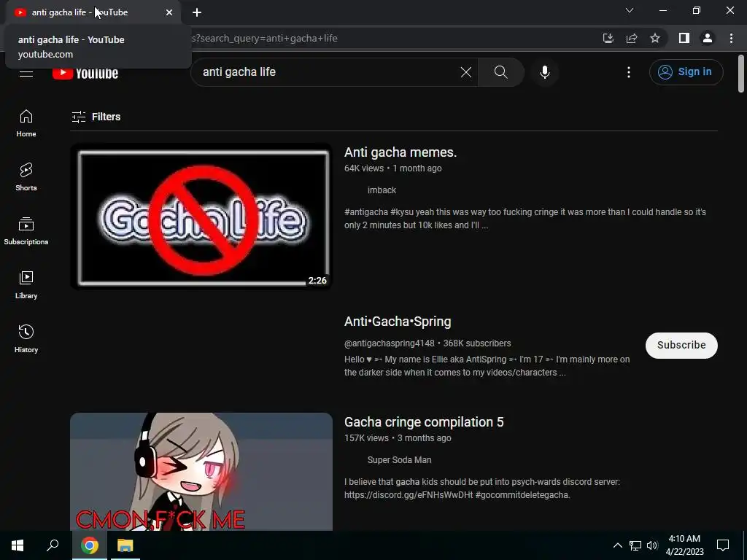Toggle Chrome side panel
The height and width of the screenshot is (560, 747).
point(684,38)
